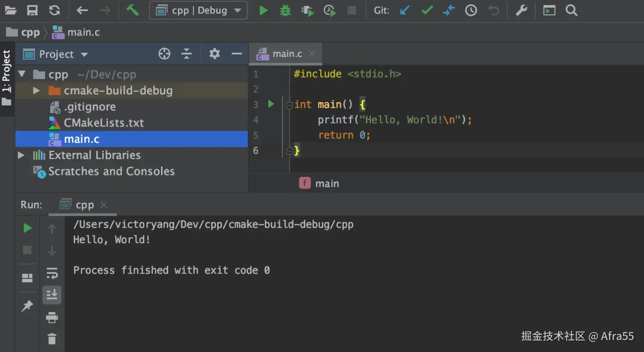The width and height of the screenshot is (644, 352).
Task: Close the main.c editor tab
Action: [x=312, y=54]
